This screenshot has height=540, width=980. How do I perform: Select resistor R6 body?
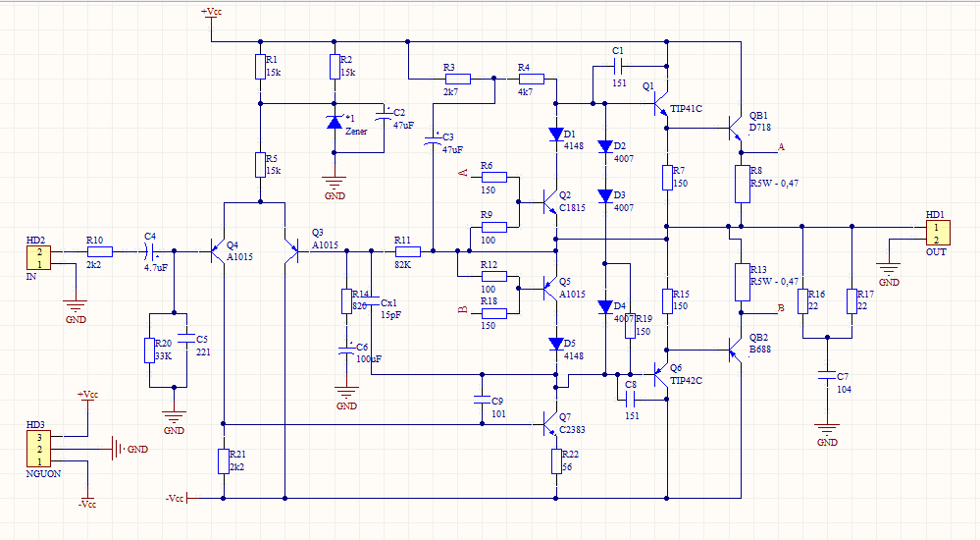click(x=494, y=177)
